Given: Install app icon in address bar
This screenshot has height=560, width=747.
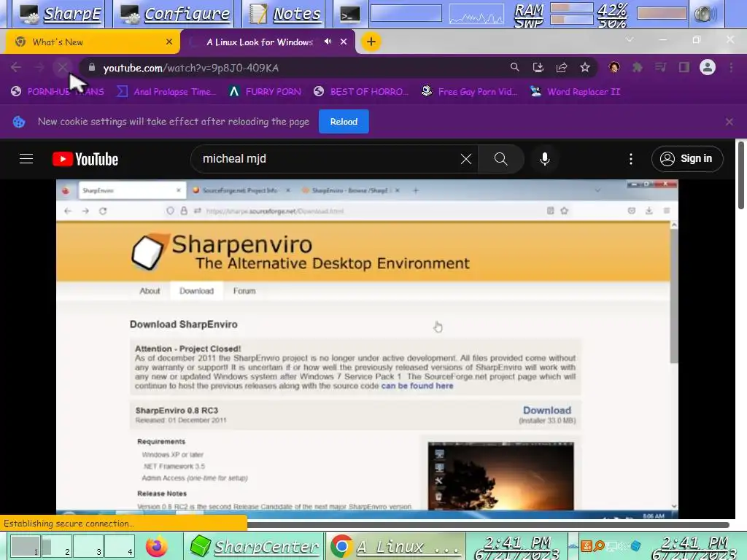Looking at the screenshot, I should pos(538,68).
